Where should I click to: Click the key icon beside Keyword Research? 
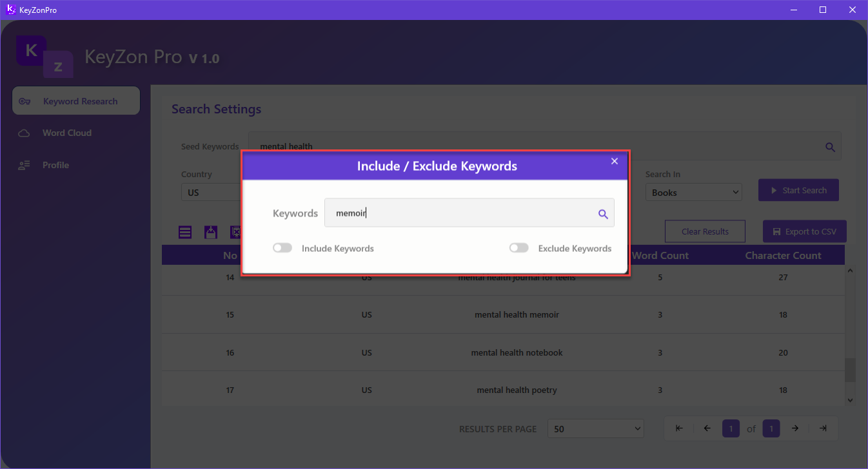(25, 100)
